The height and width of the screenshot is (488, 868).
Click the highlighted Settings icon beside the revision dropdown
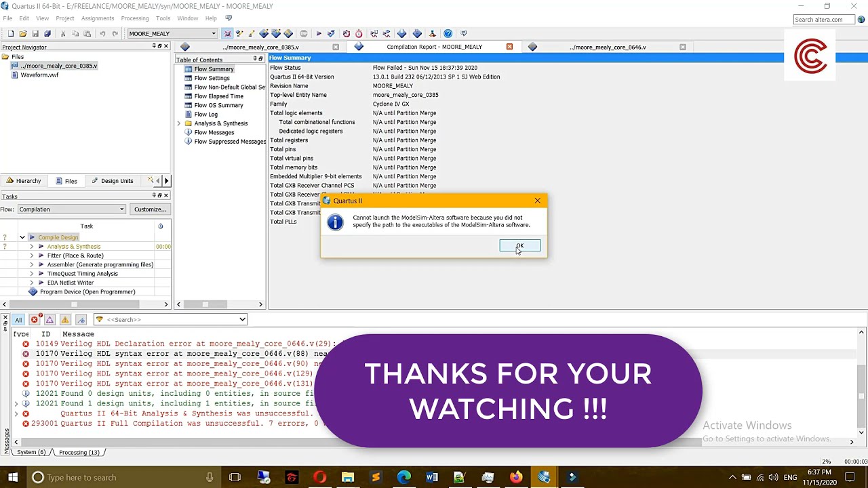click(x=228, y=33)
